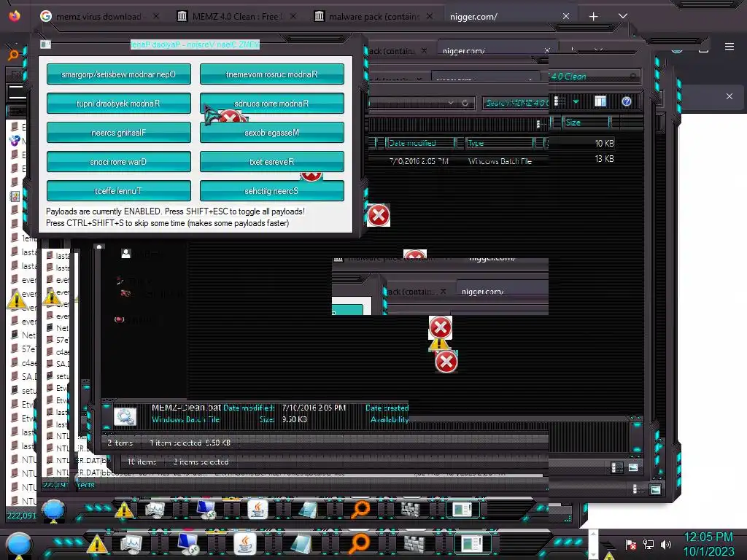Click the 'MEMZ-Clean.bat' file name in details pane
The image size is (747, 560).
pyautogui.click(x=186, y=408)
